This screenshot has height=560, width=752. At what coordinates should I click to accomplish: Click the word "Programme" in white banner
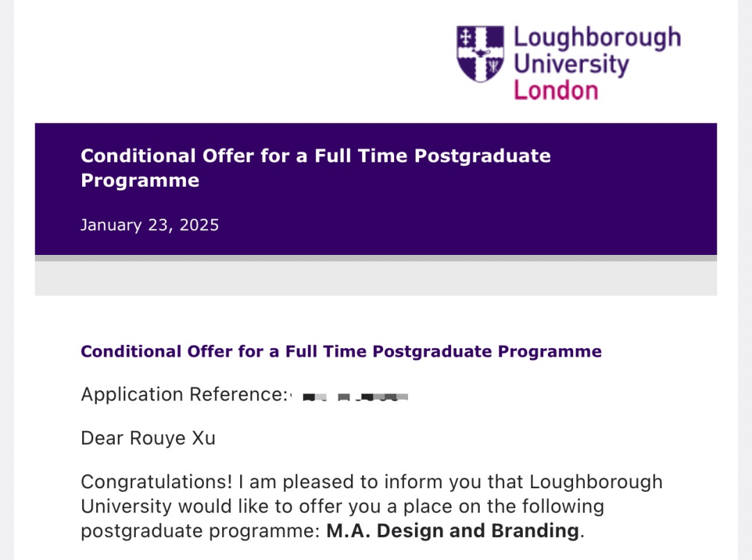(140, 180)
